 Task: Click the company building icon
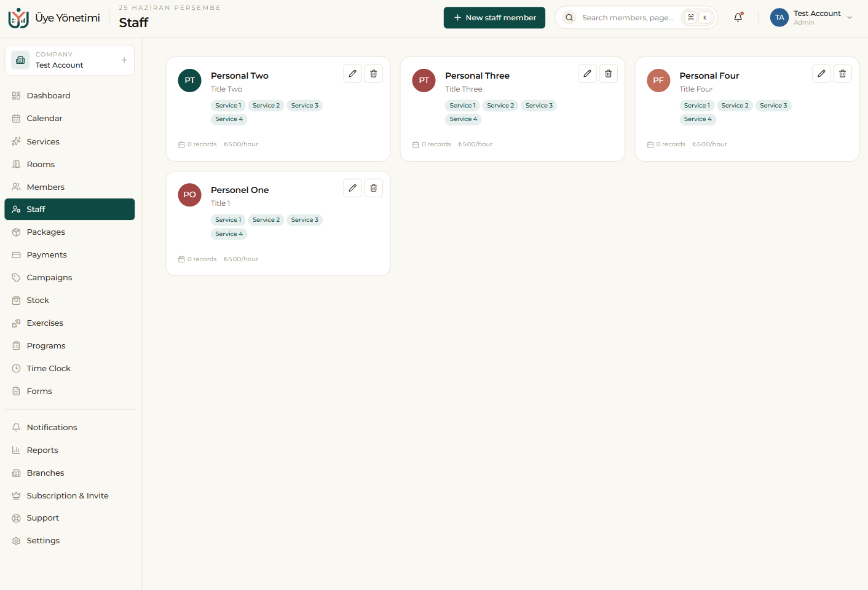20,60
